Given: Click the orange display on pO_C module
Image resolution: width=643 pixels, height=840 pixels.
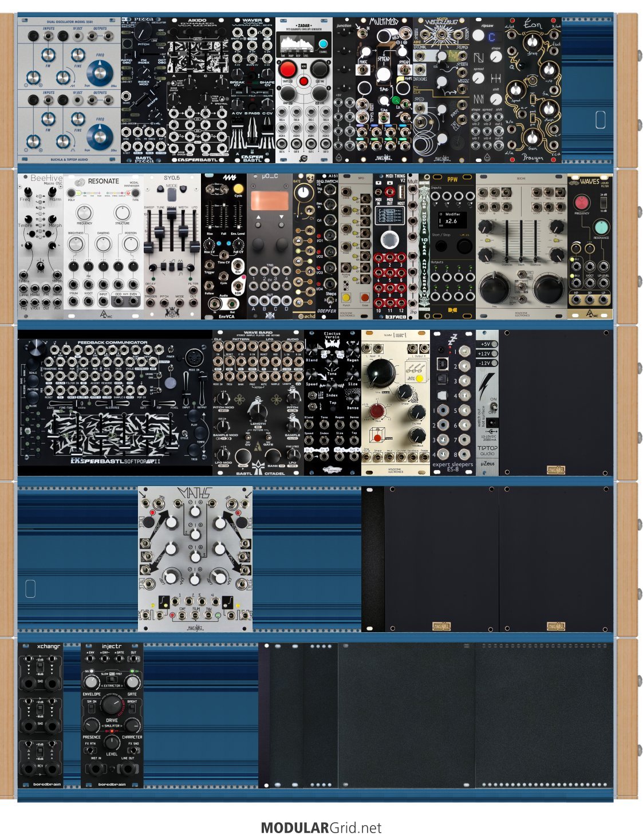Looking at the screenshot, I should [x=270, y=202].
